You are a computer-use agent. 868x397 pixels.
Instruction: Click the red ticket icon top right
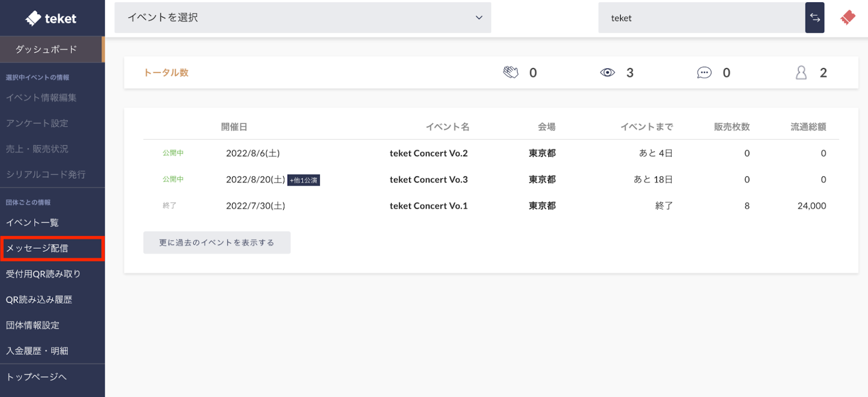tap(847, 18)
